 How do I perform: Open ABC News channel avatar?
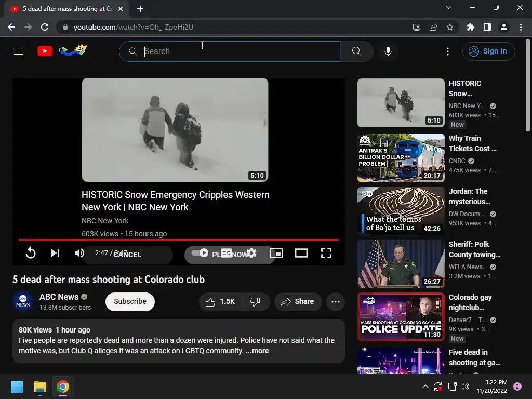[x=23, y=301]
